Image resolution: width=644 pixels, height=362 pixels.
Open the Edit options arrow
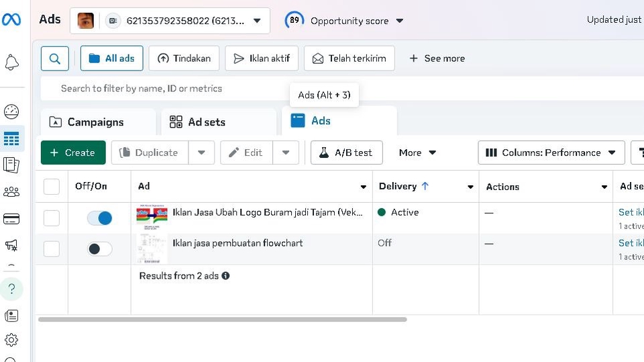tap(286, 152)
